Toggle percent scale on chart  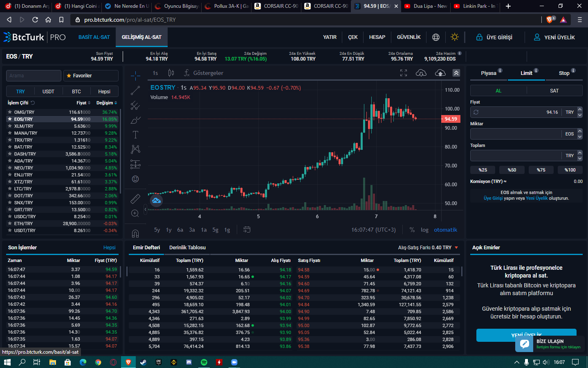point(412,230)
